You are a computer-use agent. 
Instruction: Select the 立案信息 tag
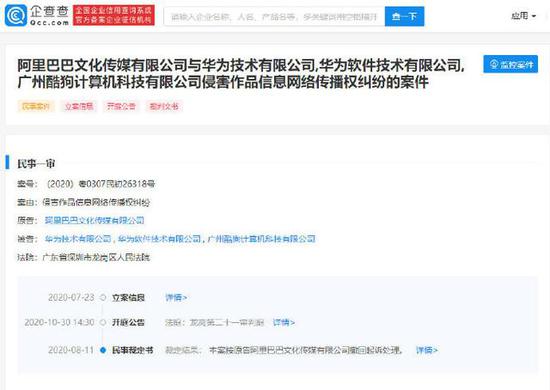point(79,106)
